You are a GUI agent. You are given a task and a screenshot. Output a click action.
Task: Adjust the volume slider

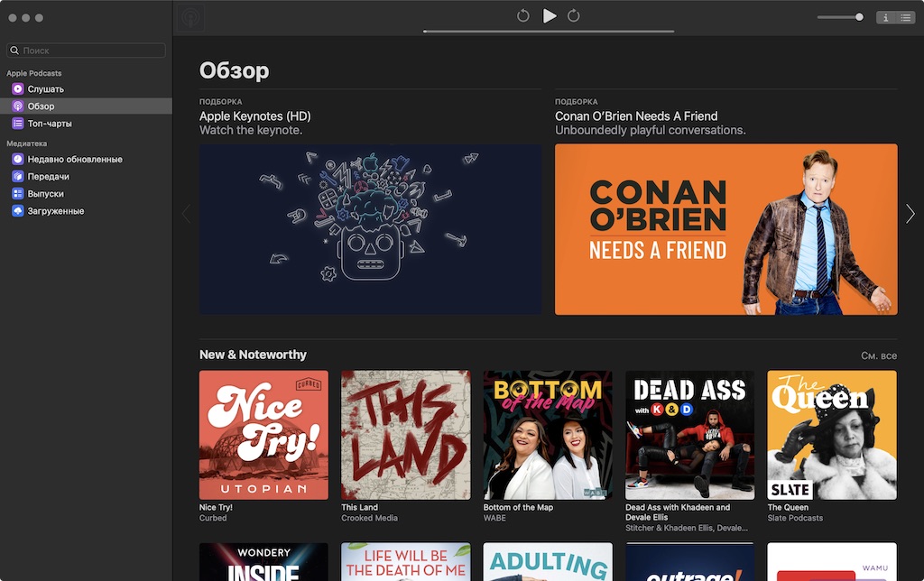(840, 17)
